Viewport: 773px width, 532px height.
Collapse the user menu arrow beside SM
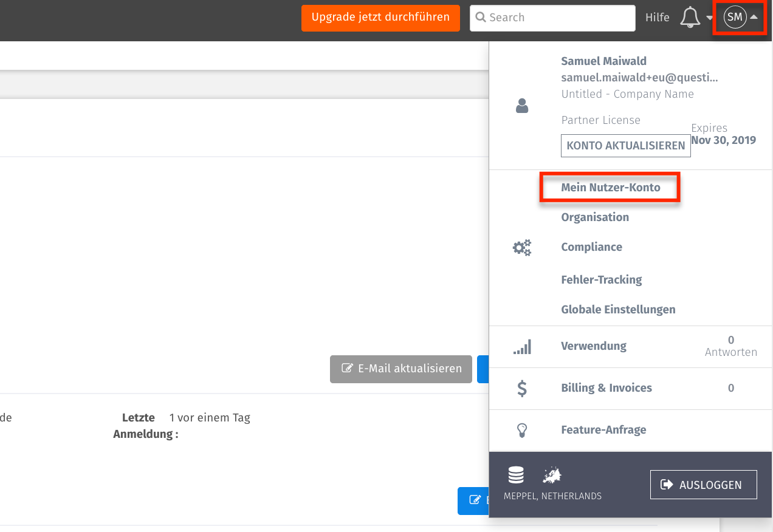pyautogui.click(x=754, y=17)
